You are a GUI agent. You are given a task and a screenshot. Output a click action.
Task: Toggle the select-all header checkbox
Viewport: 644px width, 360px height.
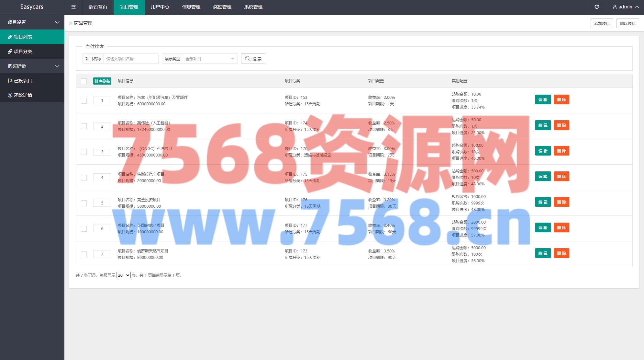click(x=84, y=81)
